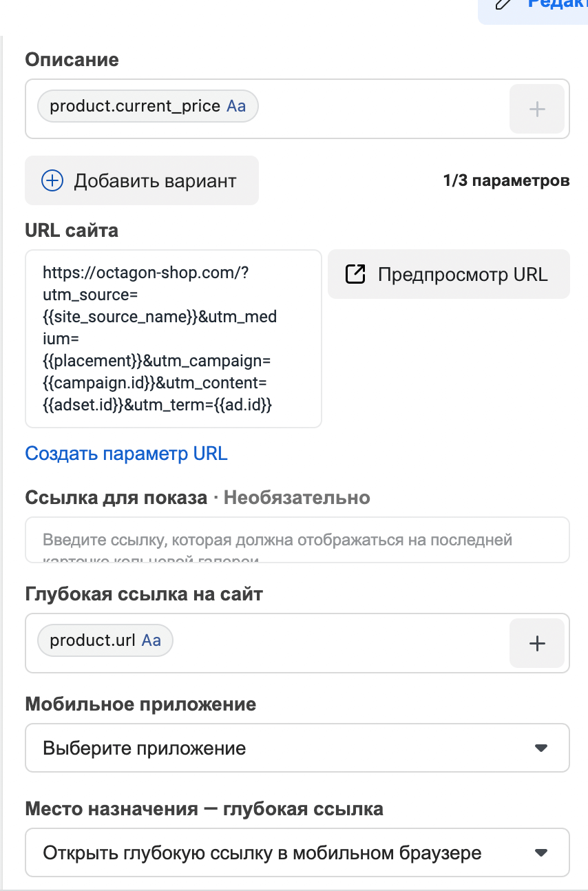Image resolution: width=588 pixels, height=891 pixels.
Task: Click the pencil edit icon at the top
Action: pyautogui.click(x=501, y=6)
